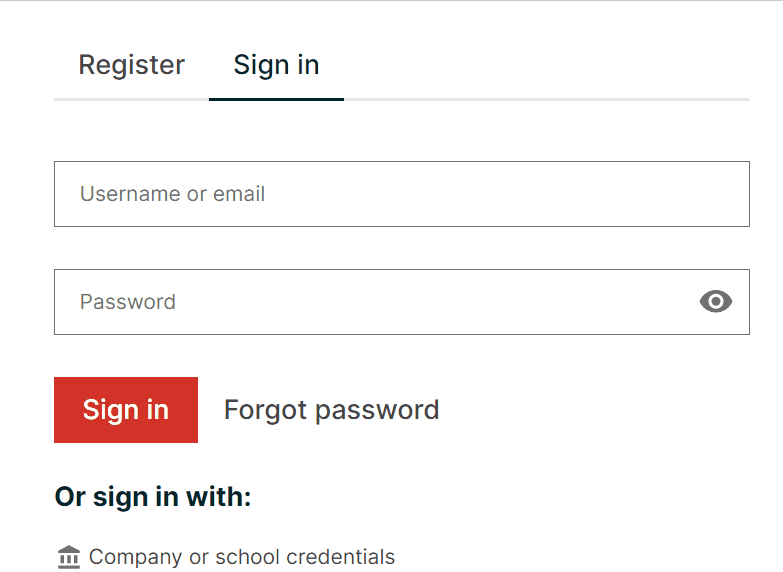Select the Password text box

tap(370, 301)
